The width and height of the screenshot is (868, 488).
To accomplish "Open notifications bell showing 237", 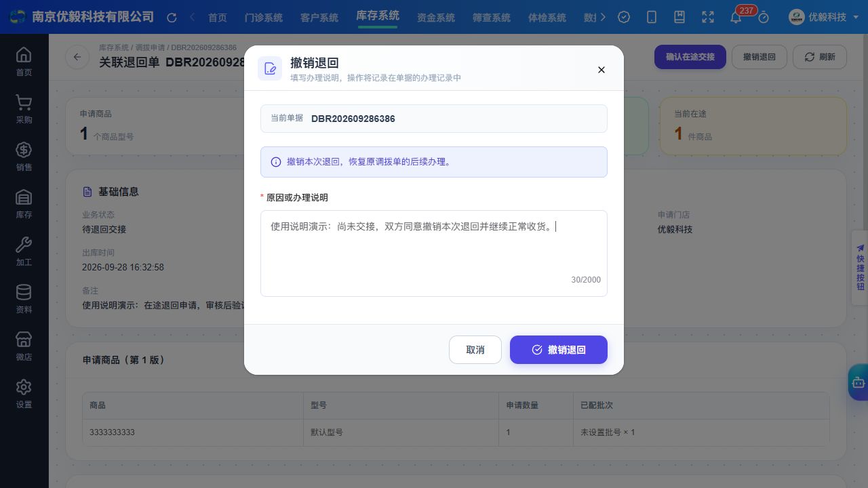I will pos(736,17).
